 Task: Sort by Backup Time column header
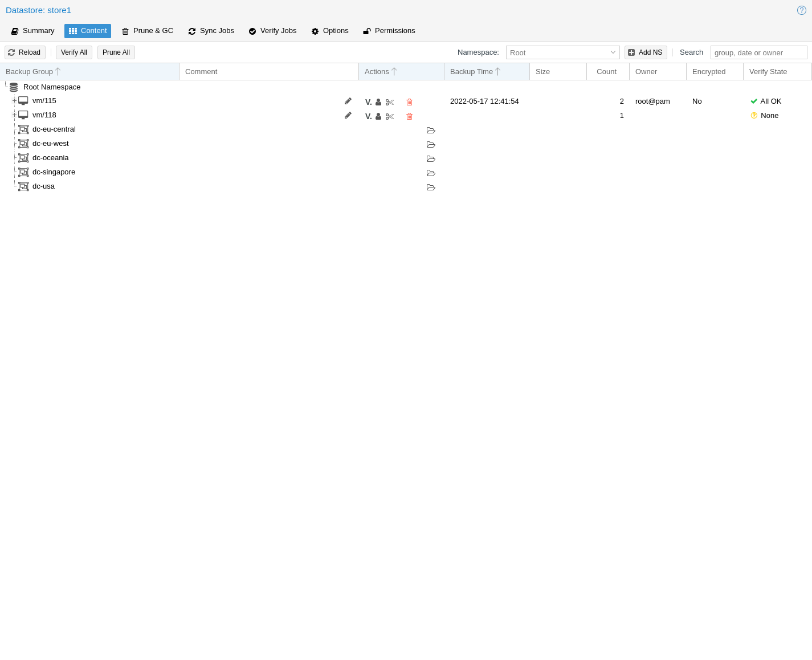[472, 72]
